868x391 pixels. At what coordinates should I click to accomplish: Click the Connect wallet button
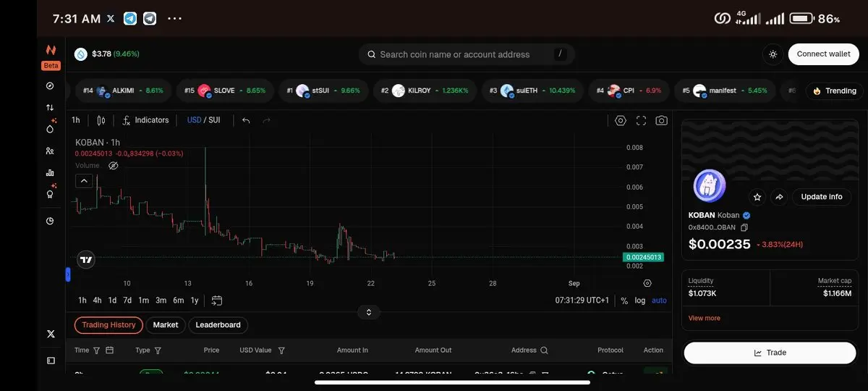[x=823, y=54]
